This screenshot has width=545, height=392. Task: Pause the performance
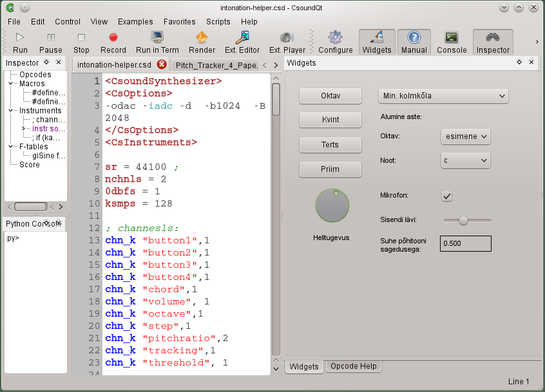51,42
